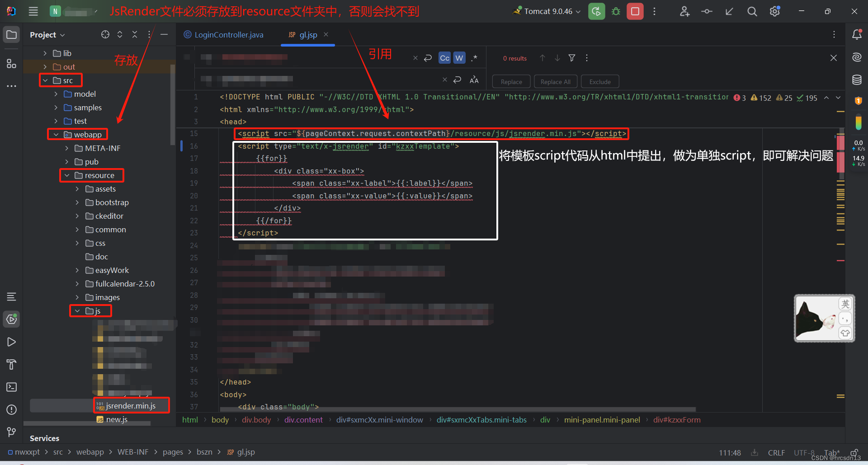868x465 pixels.
Task: Open the Notifications bell panel
Action: pos(857,34)
